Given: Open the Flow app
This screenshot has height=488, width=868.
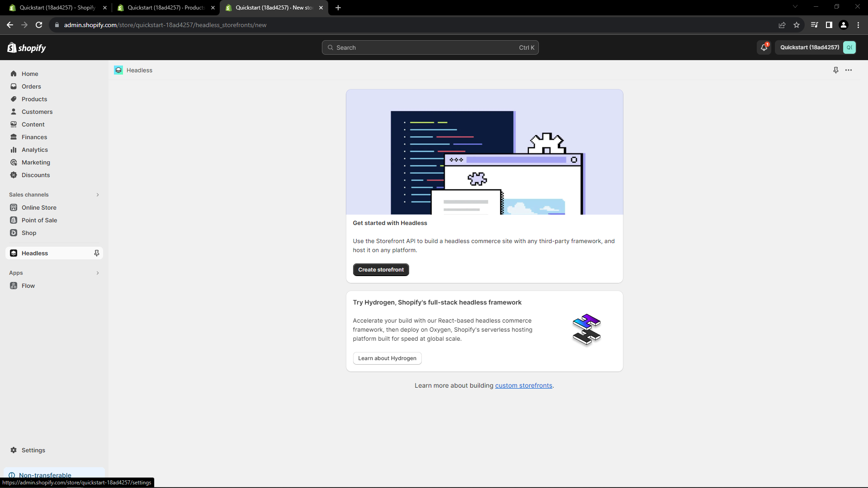Looking at the screenshot, I should (28, 286).
